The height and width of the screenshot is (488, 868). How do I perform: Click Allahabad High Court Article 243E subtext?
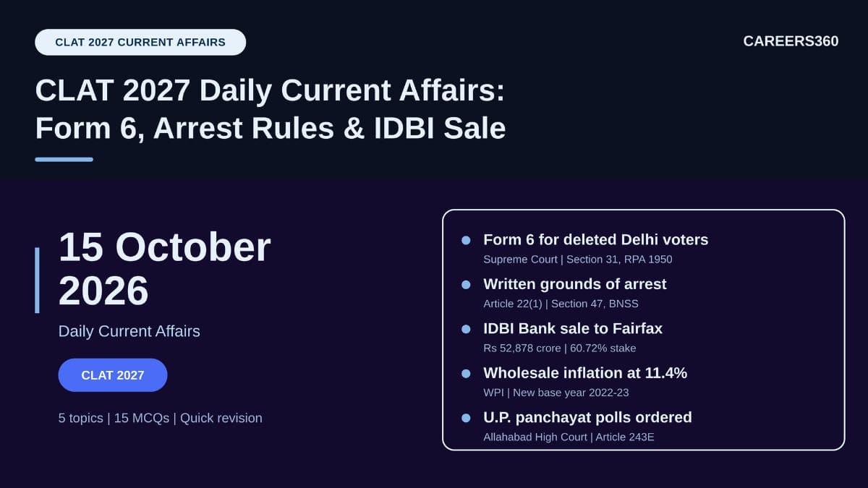(569, 437)
